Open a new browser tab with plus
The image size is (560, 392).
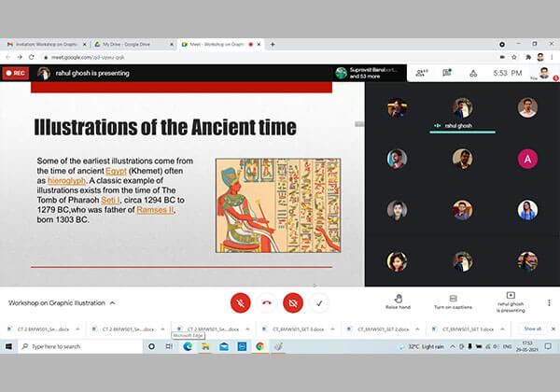[272, 44]
